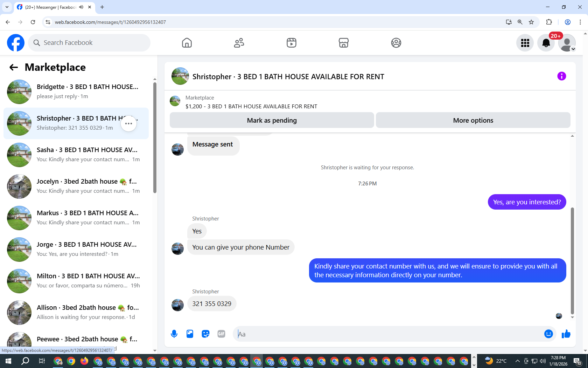Open Peewee conversation in the list

[x=76, y=340]
